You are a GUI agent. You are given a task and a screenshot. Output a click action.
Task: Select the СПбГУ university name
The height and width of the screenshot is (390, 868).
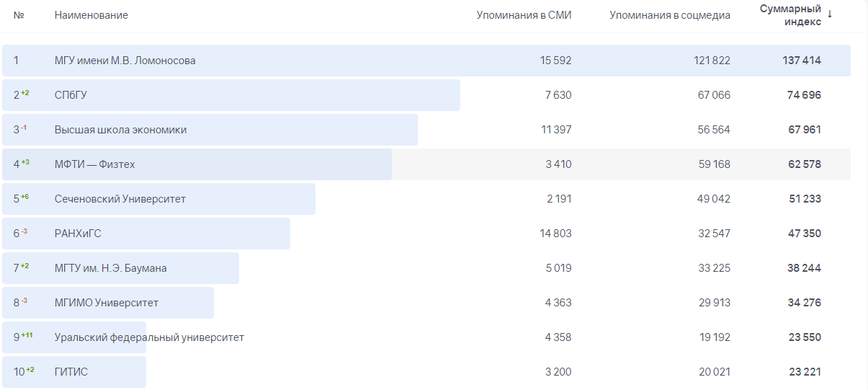pos(71,95)
